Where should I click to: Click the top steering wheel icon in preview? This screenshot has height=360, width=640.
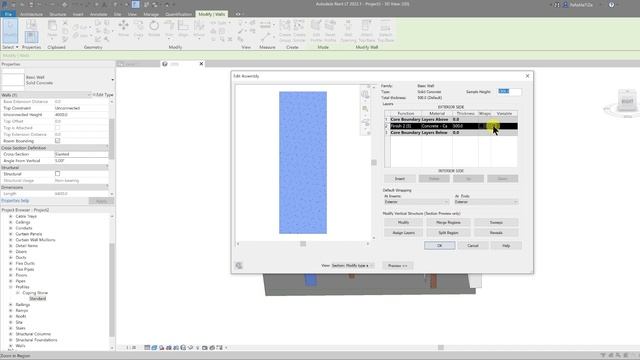tap(365, 95)
